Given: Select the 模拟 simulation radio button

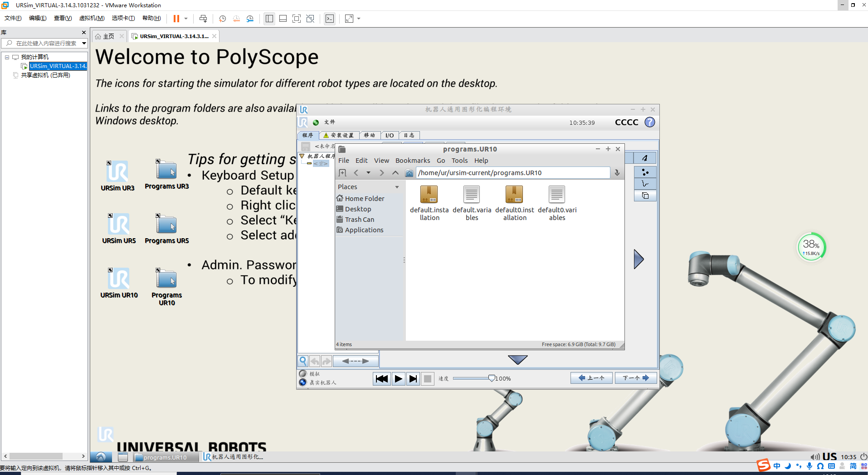Looking at the screenshot, I should (303, 374).
